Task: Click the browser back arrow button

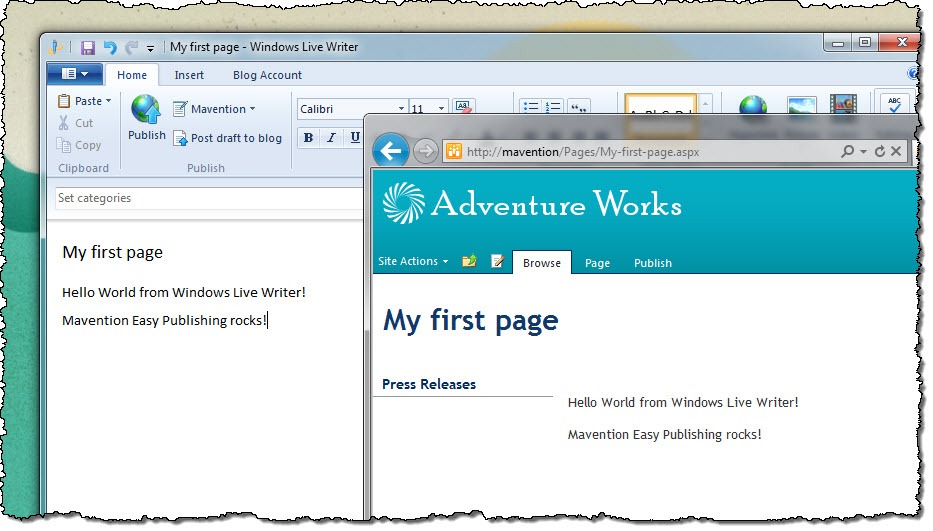Action: (x=391, y=151)
